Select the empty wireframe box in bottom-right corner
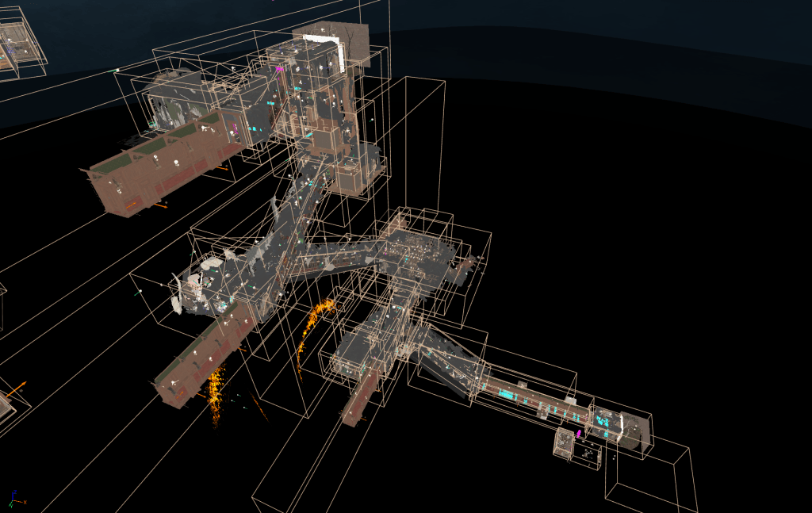 (x=650, y=480)
